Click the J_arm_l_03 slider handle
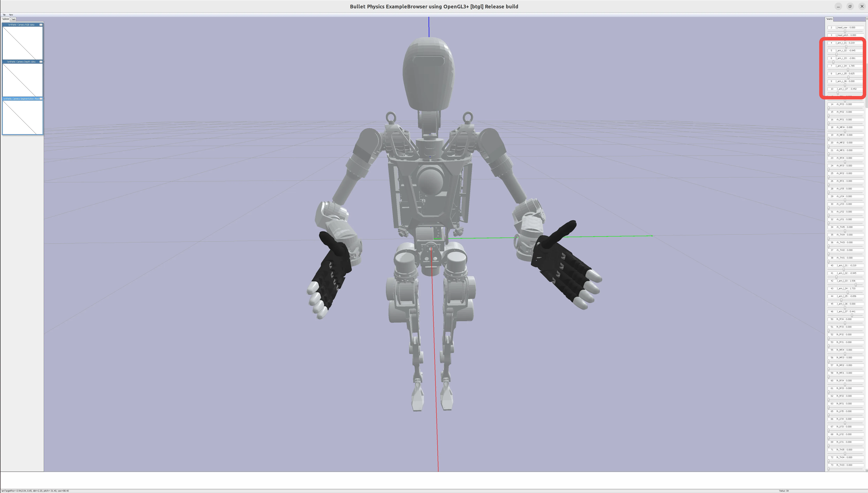868x493 pixels. coord(856,285)
